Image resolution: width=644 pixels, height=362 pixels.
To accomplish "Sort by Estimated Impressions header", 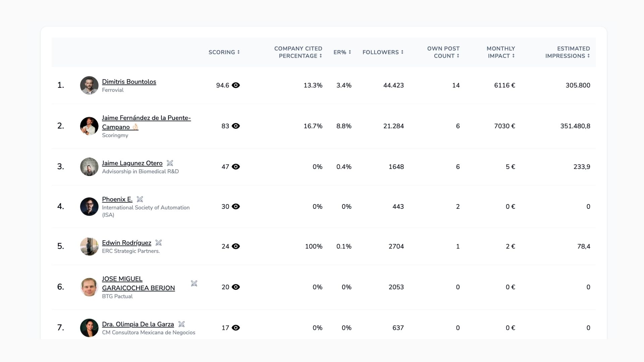I will 568,52.
